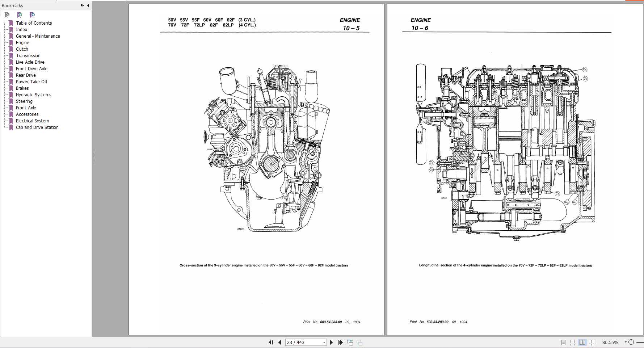Expand the Bookmarks panel options arrows
This screenshot has height=348, width=644.
(x=82, y=5)
